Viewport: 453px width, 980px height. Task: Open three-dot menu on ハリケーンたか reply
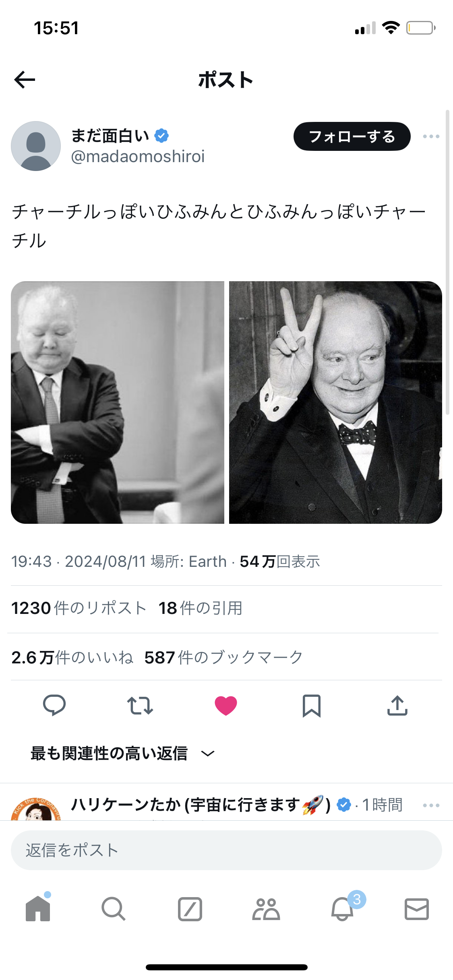coord(431,805)
